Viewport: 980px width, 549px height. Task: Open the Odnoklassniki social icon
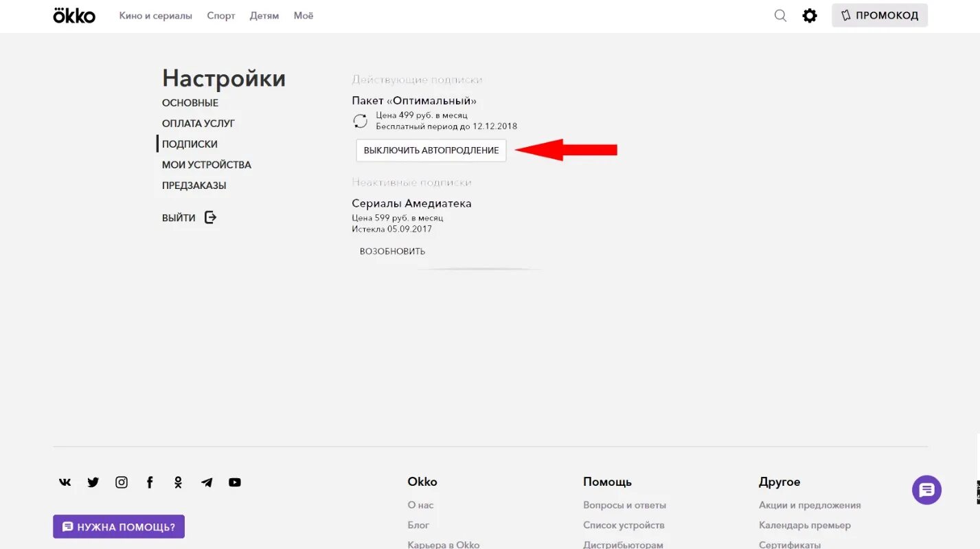[178, 482]
